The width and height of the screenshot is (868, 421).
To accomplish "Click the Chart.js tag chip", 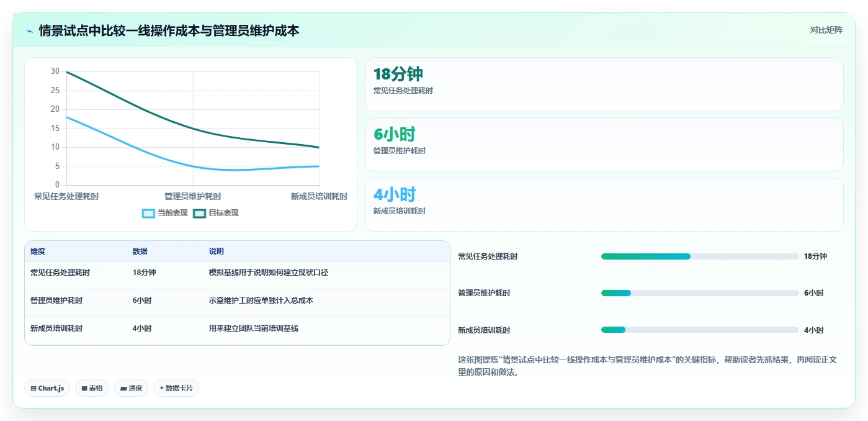I will tap(47, 388).
